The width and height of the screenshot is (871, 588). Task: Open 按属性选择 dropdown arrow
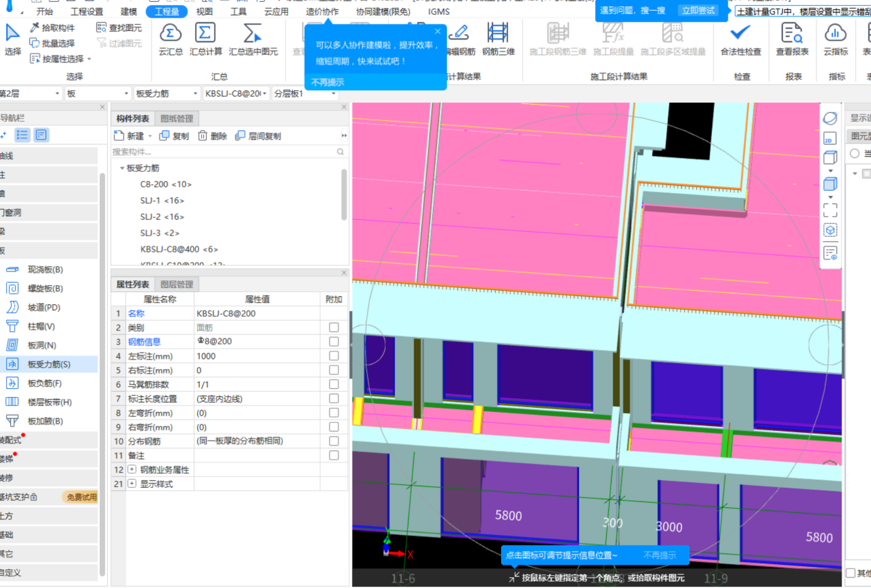click(89, 59)
